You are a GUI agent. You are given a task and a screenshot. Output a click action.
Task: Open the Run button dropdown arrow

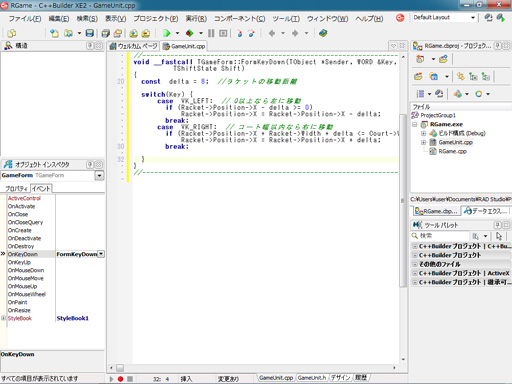point(177,33)
